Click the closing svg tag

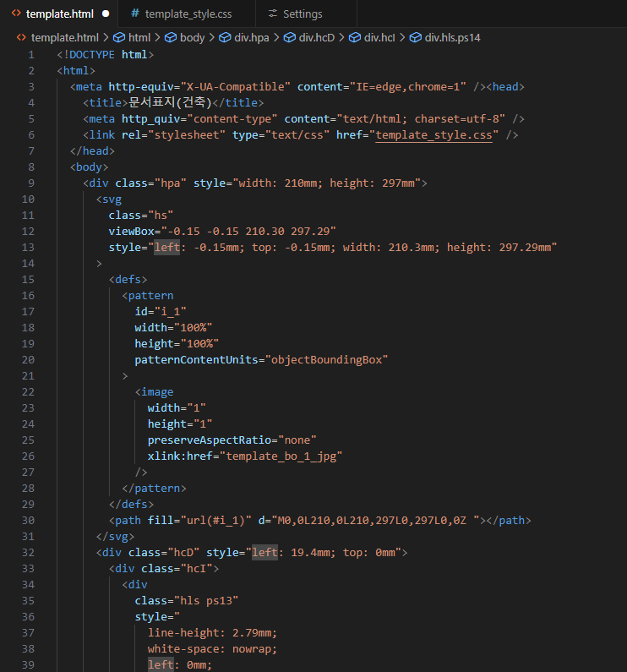click(x=115, y=537)
